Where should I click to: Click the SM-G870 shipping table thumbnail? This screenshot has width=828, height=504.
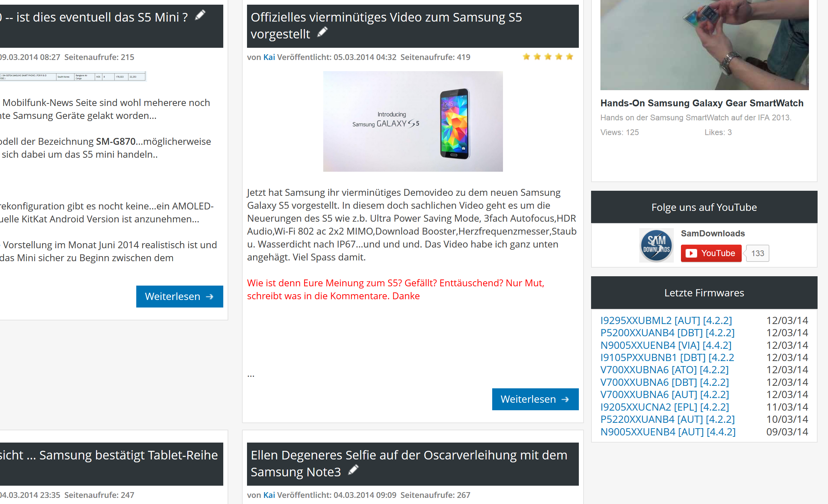tap(73, 77)
